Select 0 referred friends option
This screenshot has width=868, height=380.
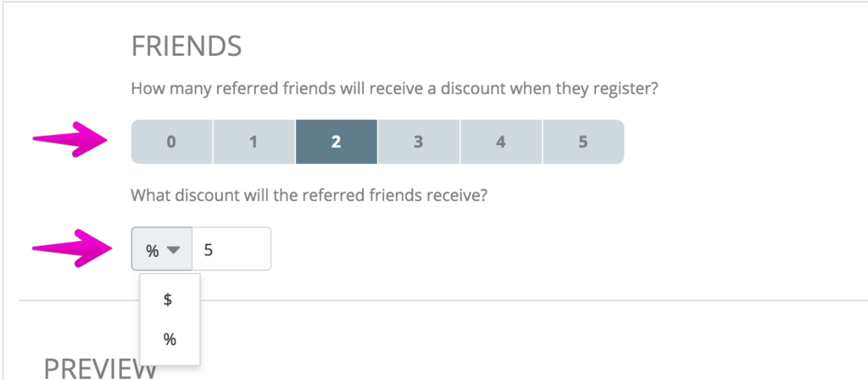[171, 142]
